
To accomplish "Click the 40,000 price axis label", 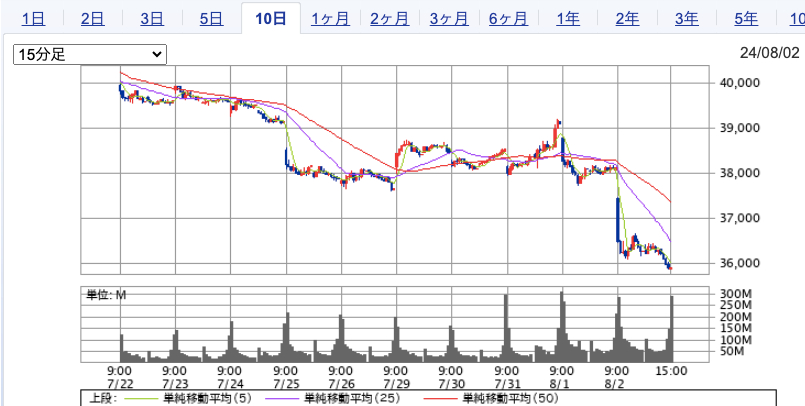I will click(739, 83).
